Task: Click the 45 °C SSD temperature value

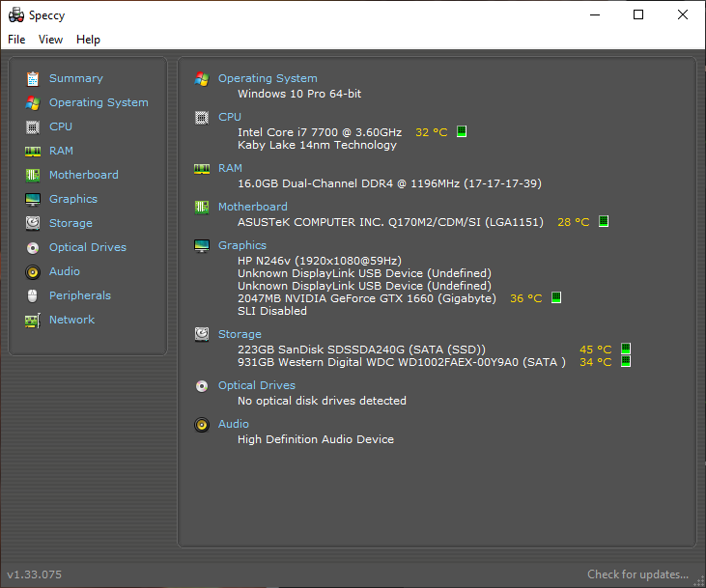Action: click(595, 350)
